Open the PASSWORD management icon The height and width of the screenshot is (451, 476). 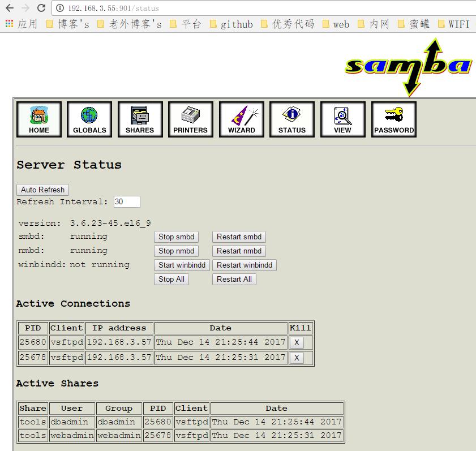(394, 119)
